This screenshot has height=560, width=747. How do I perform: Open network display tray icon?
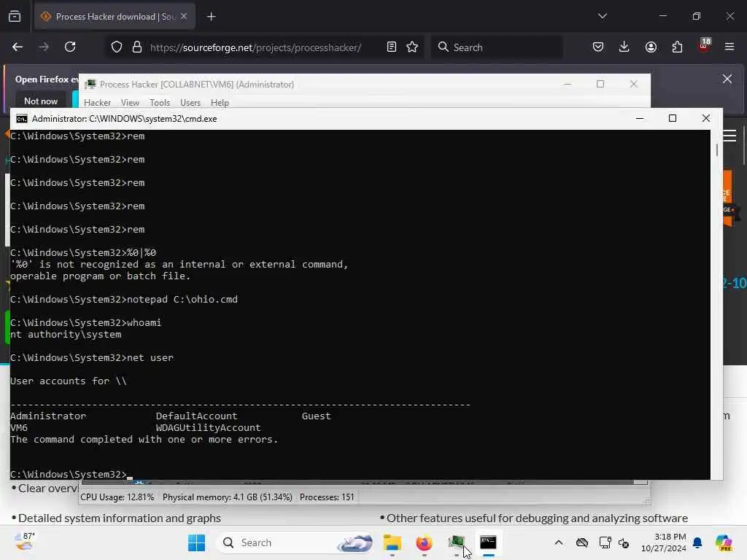pyautogui.click(x=605, y=542)
